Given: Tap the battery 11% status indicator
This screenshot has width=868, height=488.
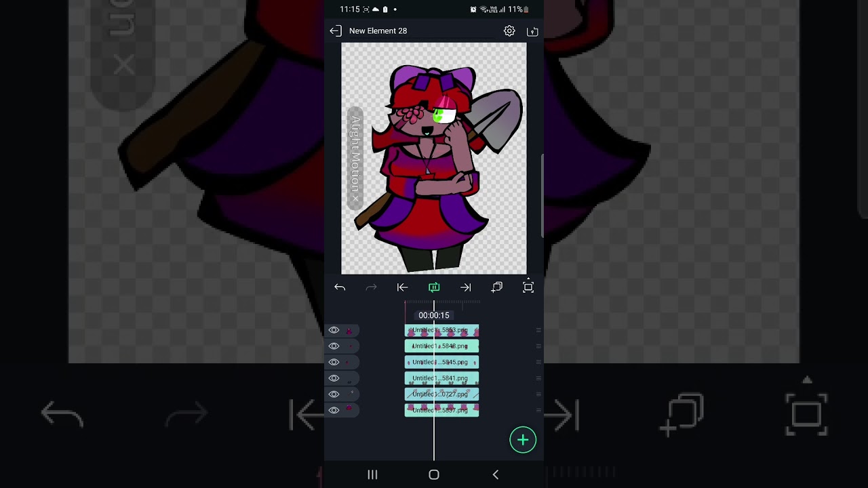Looking at the screenshot, I should 519,9.
